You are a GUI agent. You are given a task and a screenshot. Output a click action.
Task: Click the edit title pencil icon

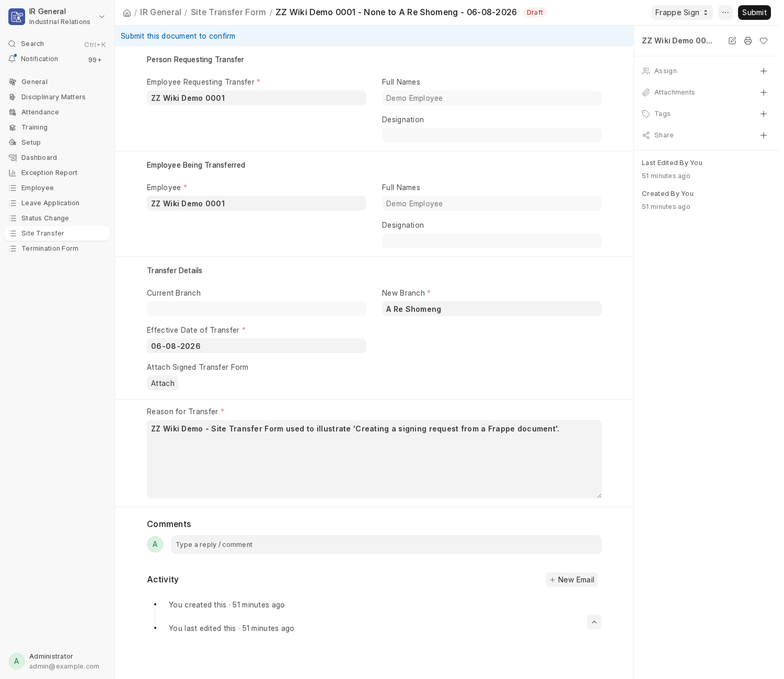click(x=732, y=41)
